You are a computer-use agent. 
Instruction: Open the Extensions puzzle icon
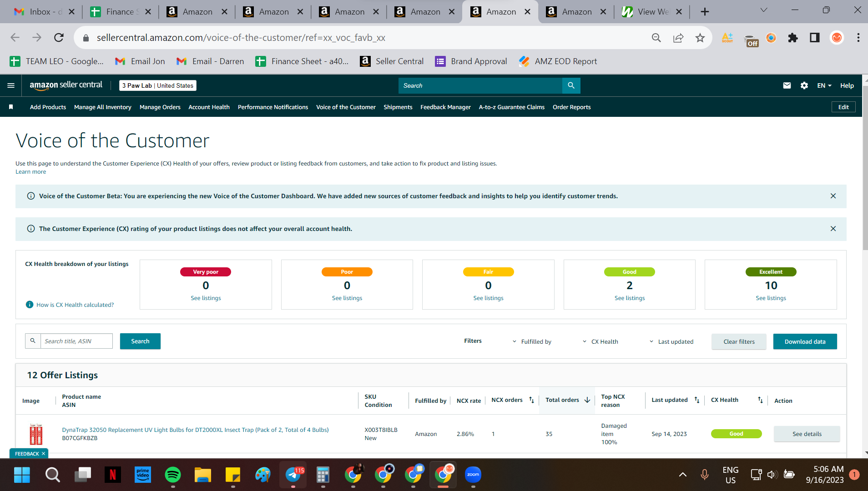pos(793,38)
